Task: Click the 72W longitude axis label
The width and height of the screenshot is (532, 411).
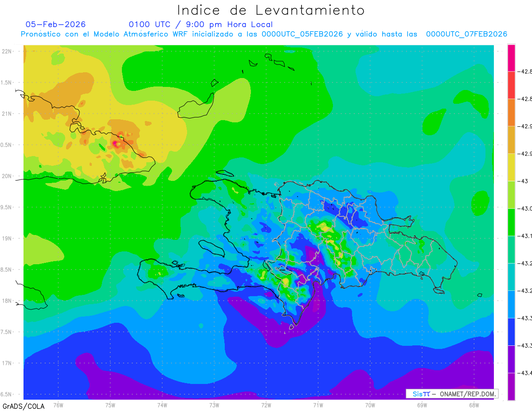Action: [266, 405]
